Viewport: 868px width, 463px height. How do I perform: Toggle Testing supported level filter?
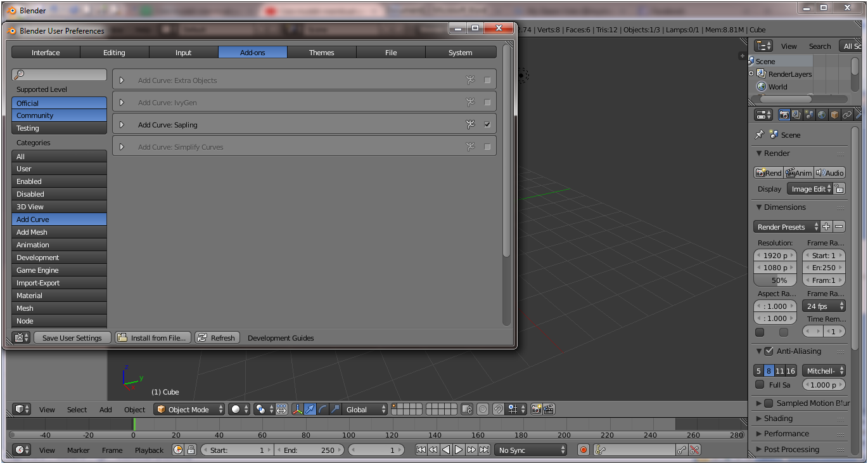(59, 128)
